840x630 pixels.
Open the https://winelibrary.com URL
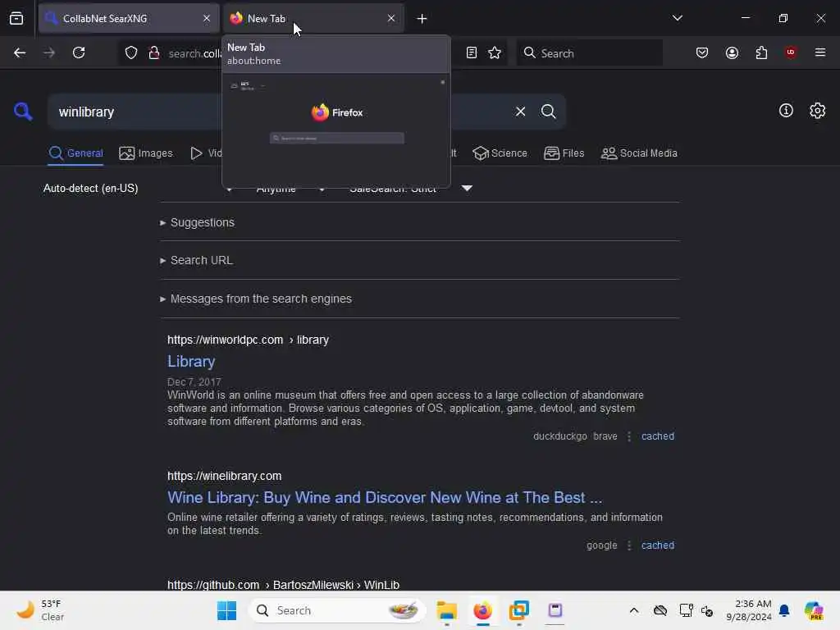pos(225,477)
